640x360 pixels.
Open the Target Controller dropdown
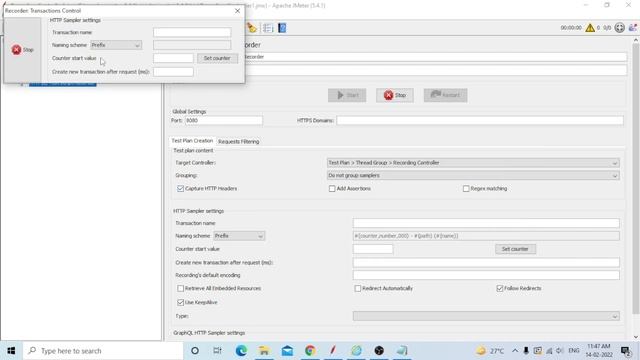click(x=473, y=163)
